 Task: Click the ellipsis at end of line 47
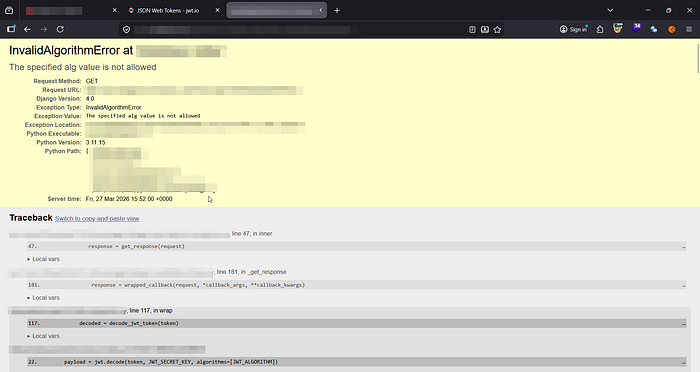[683, 247]
